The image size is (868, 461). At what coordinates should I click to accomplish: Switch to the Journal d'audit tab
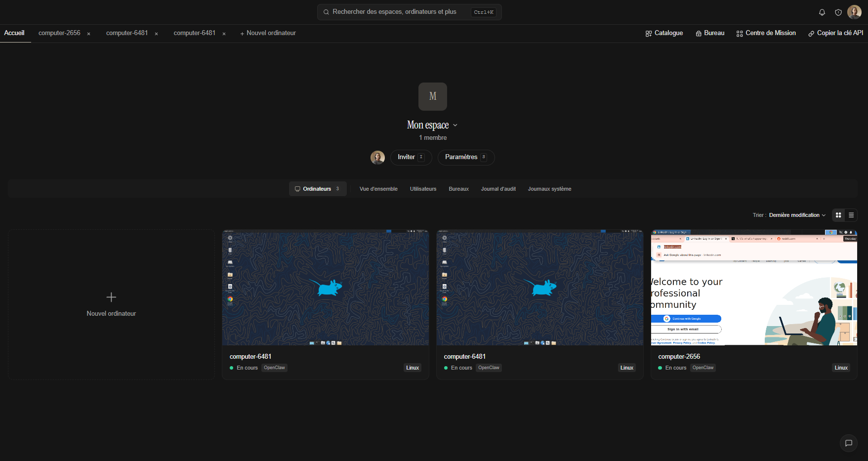point(498,189)
